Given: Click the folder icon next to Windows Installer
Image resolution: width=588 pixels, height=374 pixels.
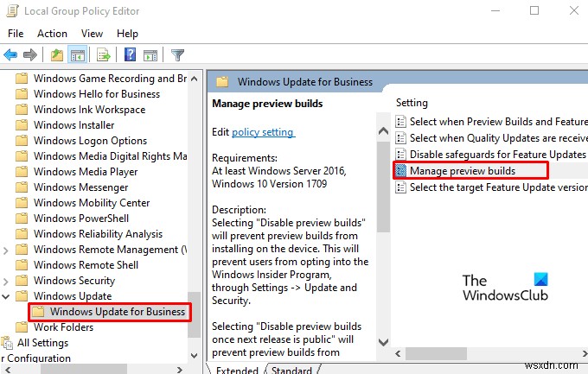Looking at the screenshot, I should click(x=22, y=124).
